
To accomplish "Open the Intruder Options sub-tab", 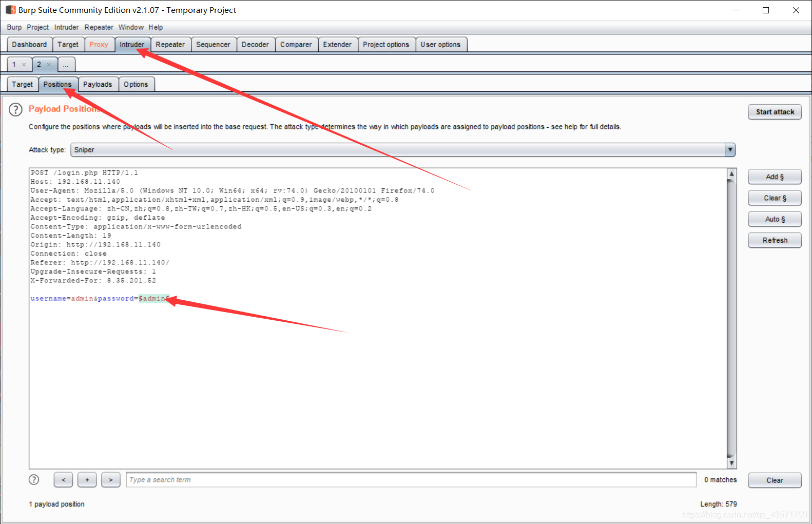I will pyautogui.click(x=136, y=85).
